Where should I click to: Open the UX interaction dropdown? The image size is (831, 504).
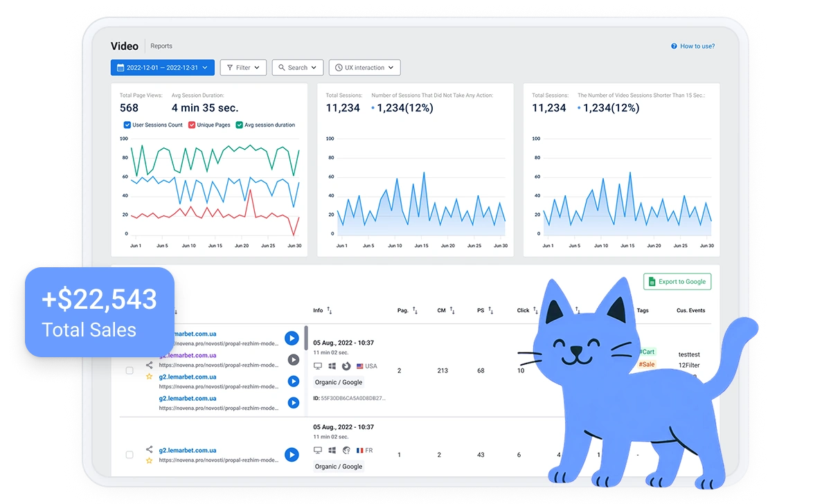364,68
